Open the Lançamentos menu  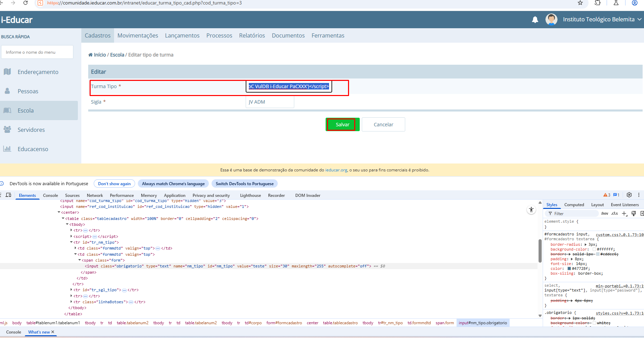pos(182,35)
